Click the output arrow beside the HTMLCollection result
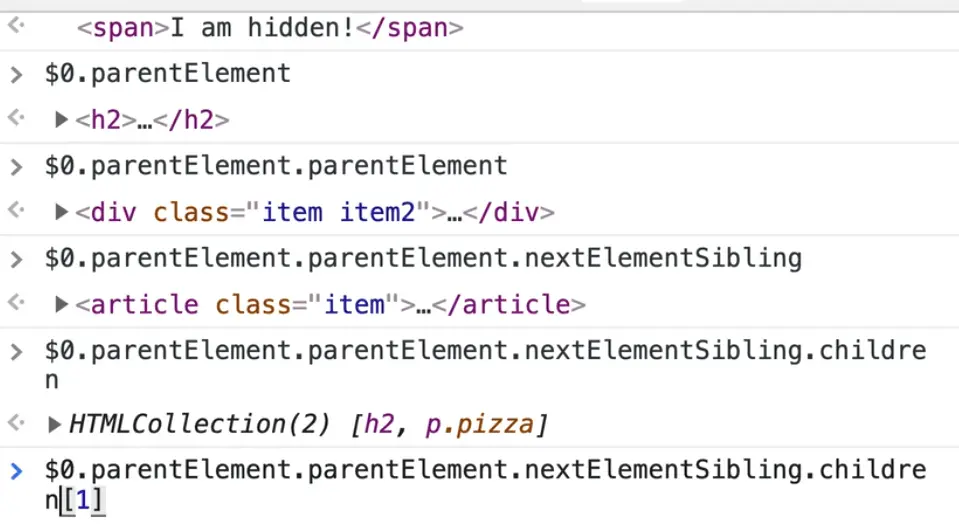 click(15, 424)
